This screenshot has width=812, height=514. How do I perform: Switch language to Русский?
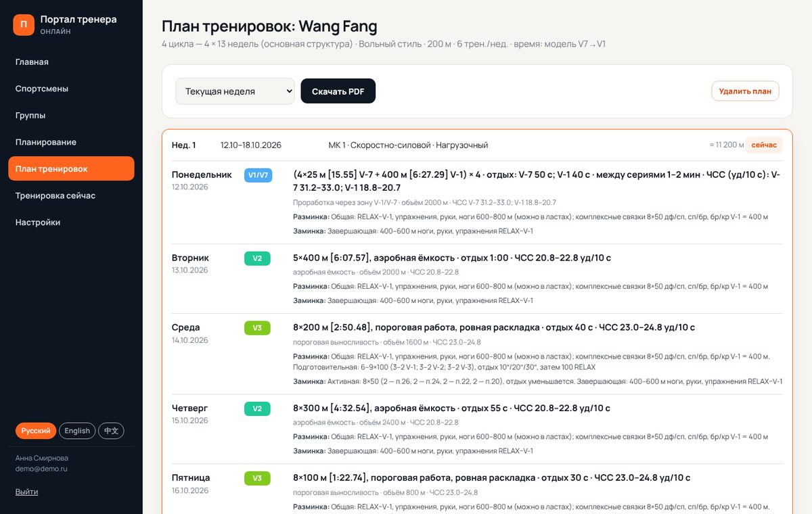pyautogui.click(x=36, y=431)
